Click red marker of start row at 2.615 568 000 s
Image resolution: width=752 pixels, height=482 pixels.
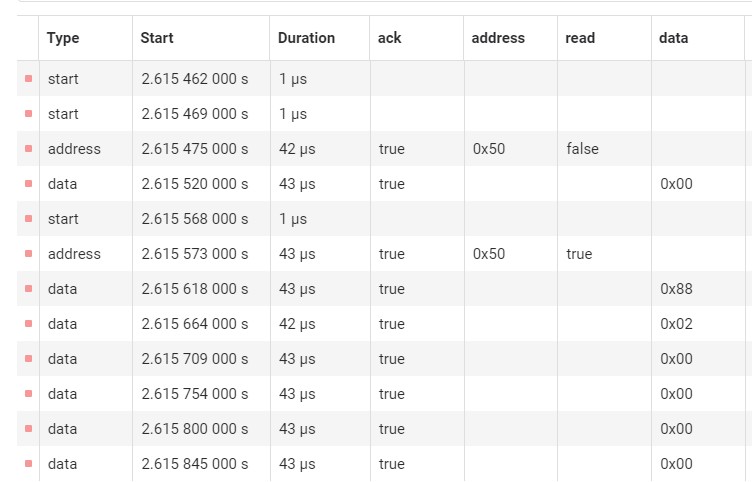coord(28,218)
